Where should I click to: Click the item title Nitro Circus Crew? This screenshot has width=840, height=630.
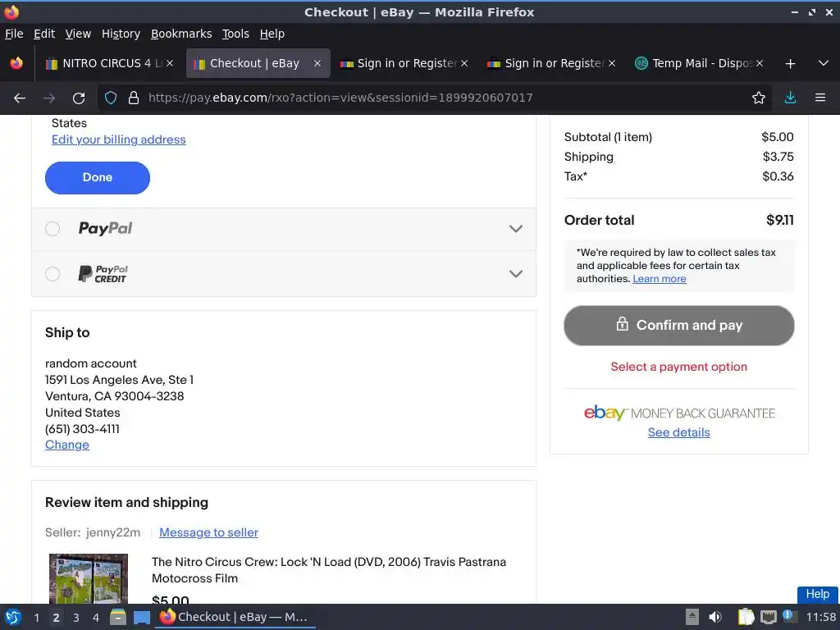coord(328,570)
